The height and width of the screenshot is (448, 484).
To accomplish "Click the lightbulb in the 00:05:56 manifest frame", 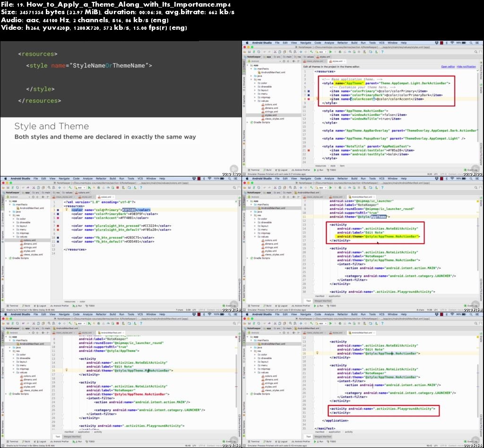I will click(x=317, y=353).
